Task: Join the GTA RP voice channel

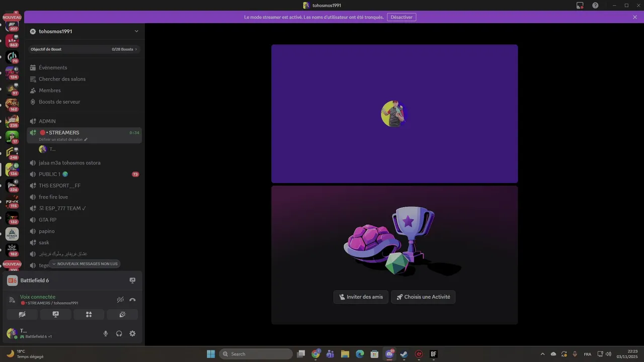Action: [x=85, y=220]
